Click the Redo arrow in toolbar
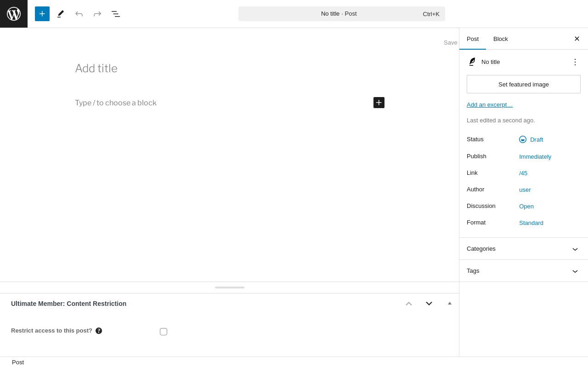The height and width of the screenshot is (368, 588). 97,14
